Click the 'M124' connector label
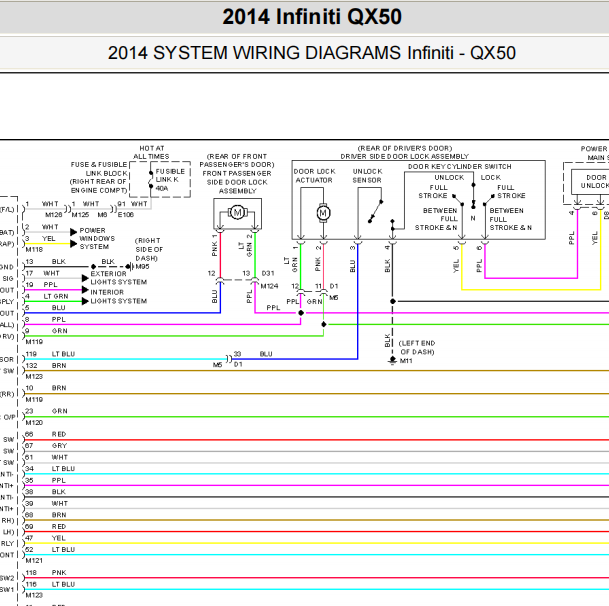 [270, 286]
